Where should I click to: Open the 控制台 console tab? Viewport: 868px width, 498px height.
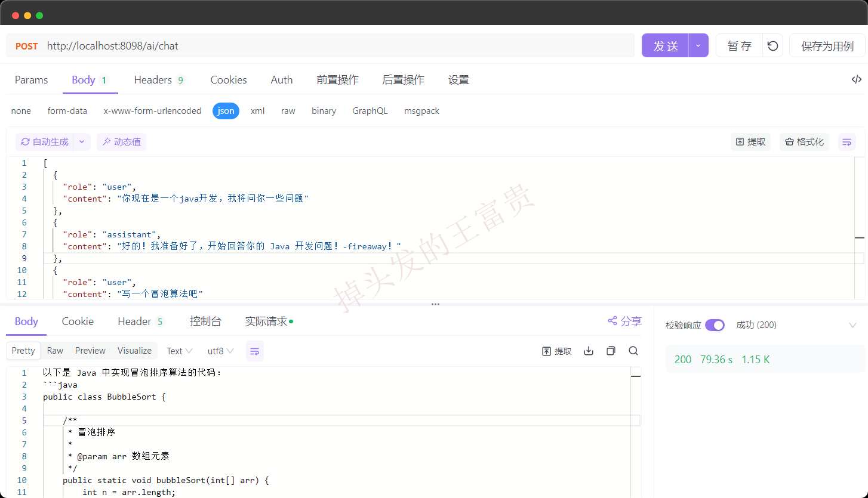coord(205,321)
